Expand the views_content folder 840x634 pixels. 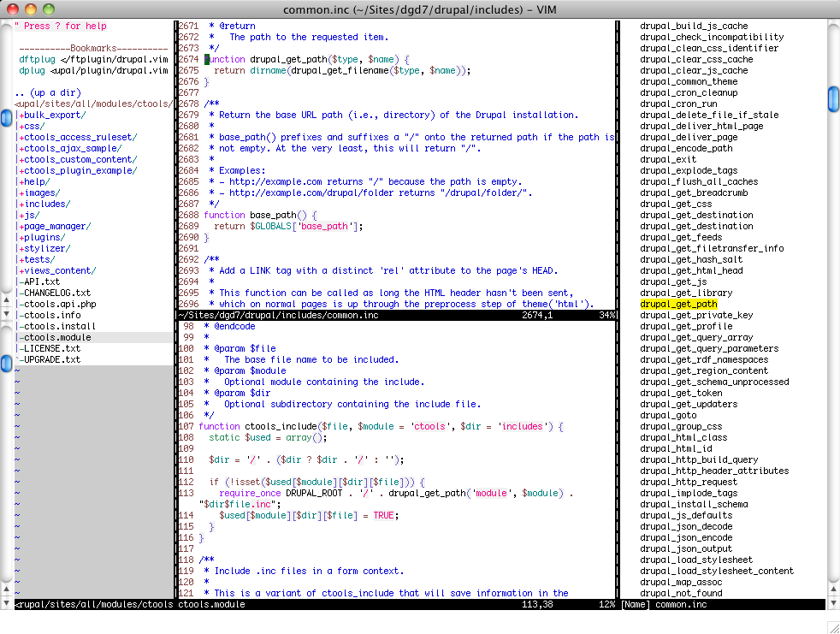pyautogui.click(x=58, y=270)
